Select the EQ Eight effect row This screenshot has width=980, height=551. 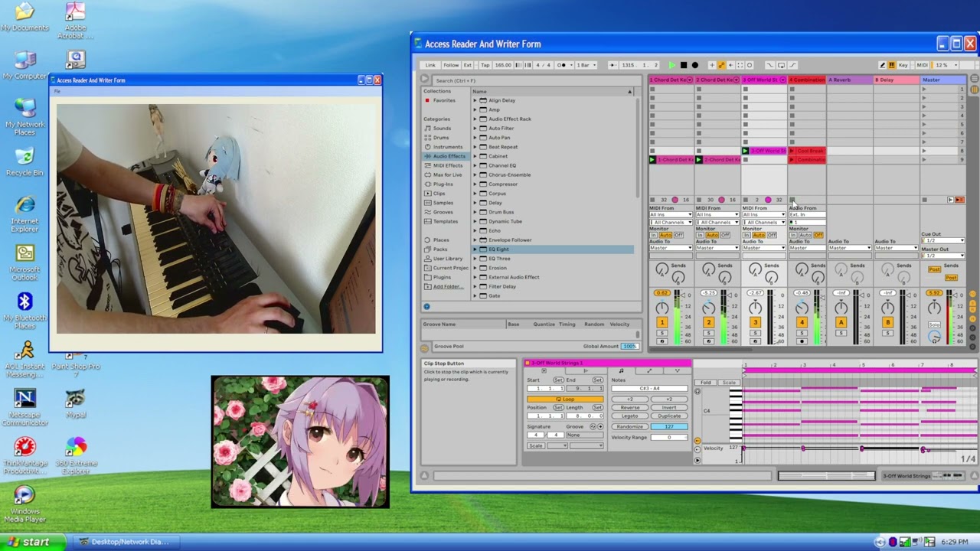click(x=552, y=249)
